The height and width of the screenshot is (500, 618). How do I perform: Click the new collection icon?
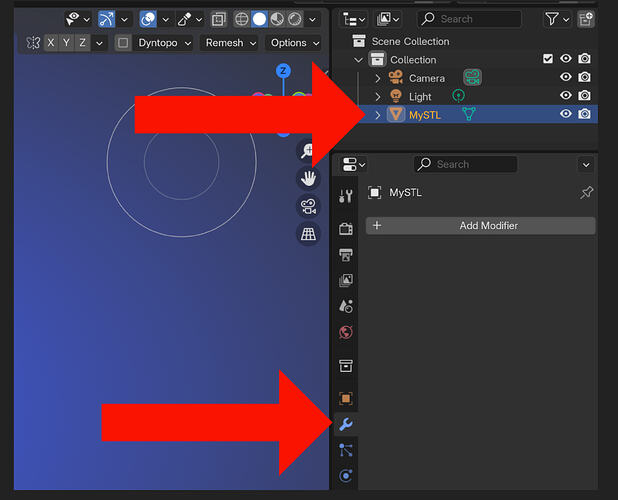click(x=586, y=19)
